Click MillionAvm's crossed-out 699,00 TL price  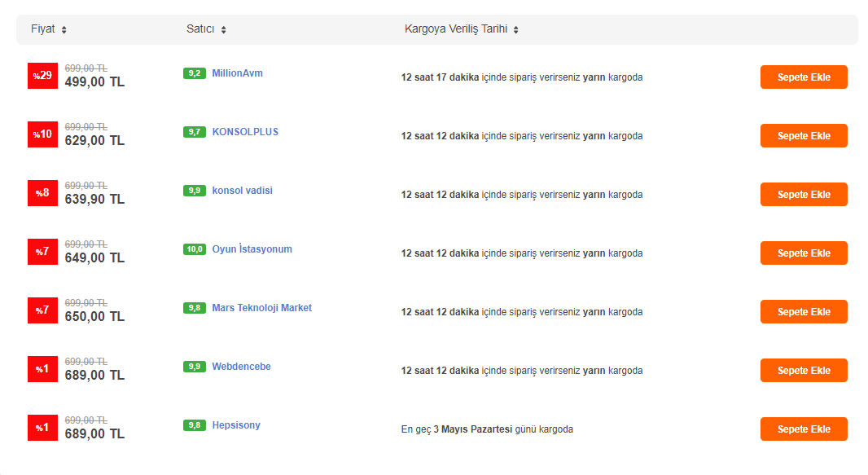86,68
